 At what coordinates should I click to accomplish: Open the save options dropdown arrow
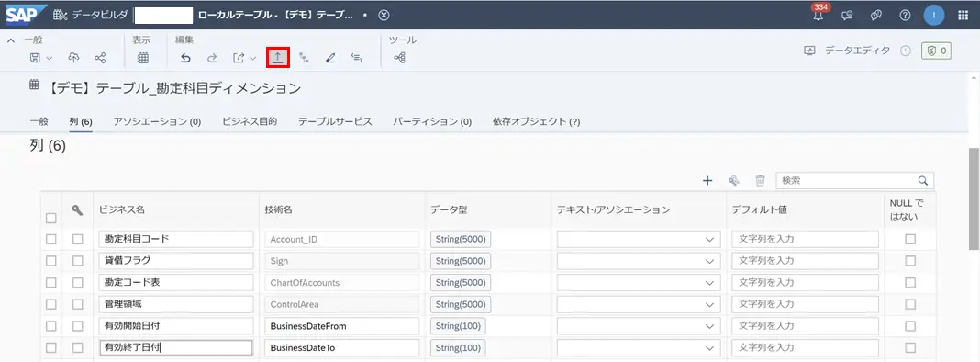(x=49, y=58)
